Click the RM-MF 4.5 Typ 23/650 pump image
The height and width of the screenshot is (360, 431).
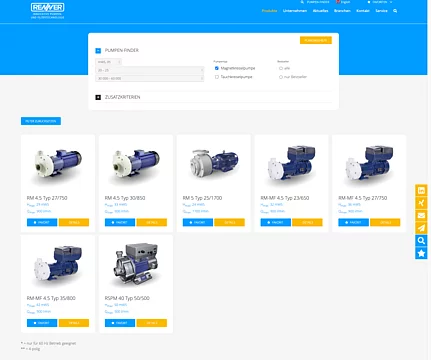pyautogui.click(x=292, y=165)
